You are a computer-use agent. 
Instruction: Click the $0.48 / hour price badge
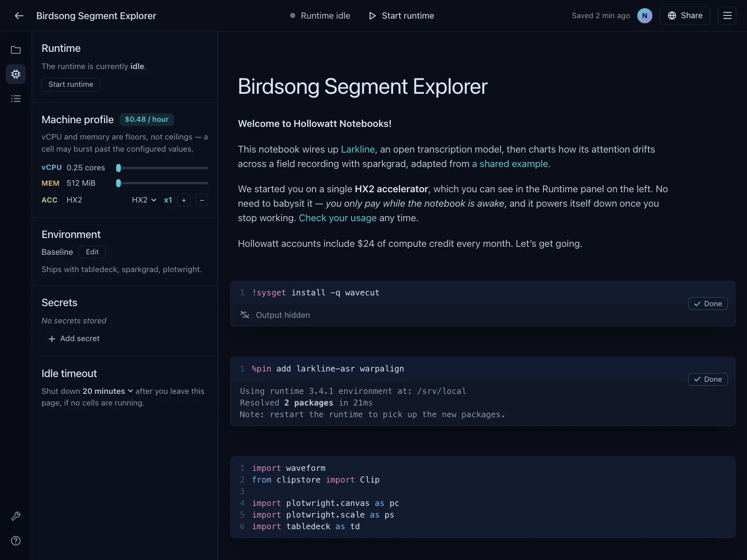point(147,119)
